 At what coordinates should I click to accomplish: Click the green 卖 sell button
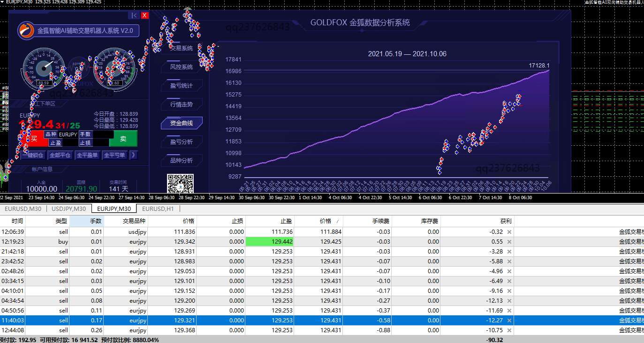123,139
